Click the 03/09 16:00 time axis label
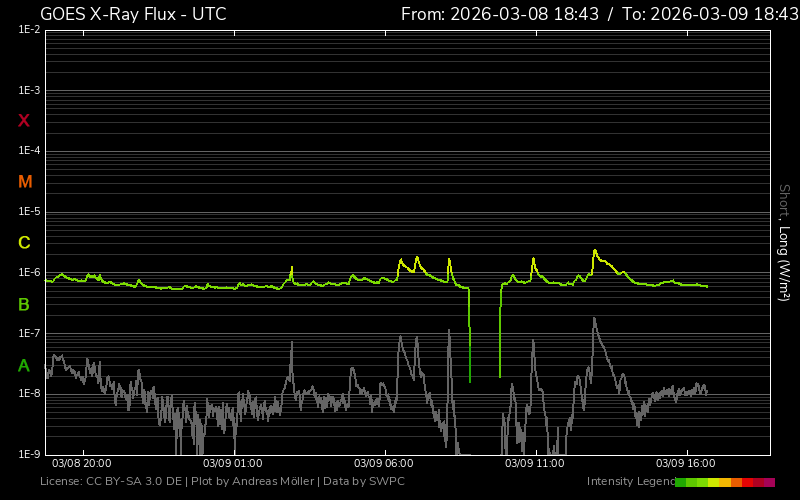 (x=685, y=463)
